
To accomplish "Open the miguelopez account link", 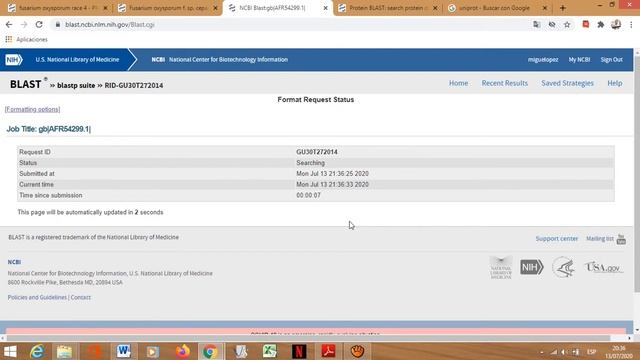I will tap(543, 60).
